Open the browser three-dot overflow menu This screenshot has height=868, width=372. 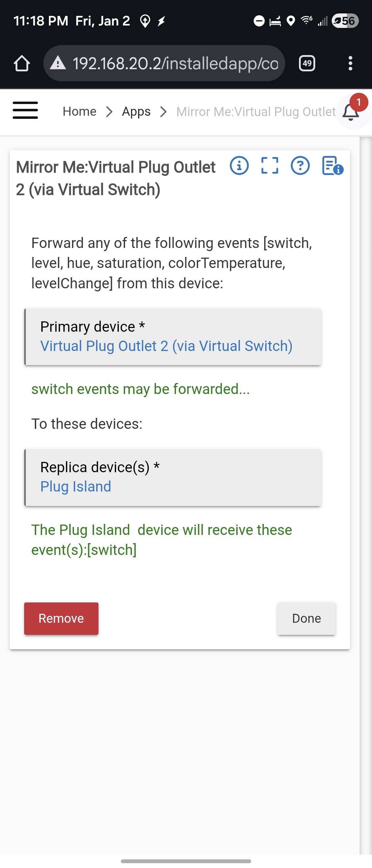click(350, 63)
